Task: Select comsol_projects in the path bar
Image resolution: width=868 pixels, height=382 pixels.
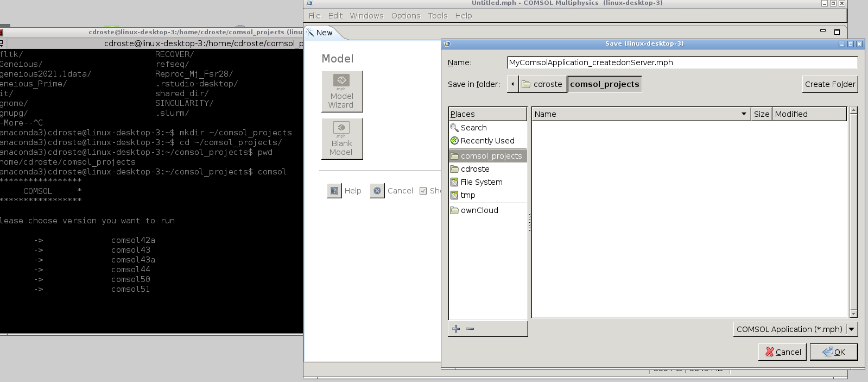Action: click(605, 84)
